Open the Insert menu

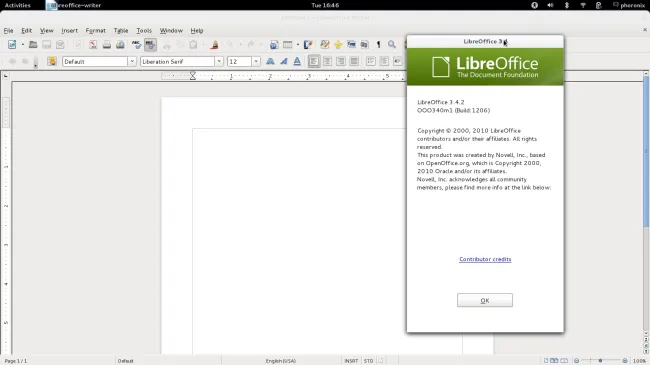click(70, 30)
